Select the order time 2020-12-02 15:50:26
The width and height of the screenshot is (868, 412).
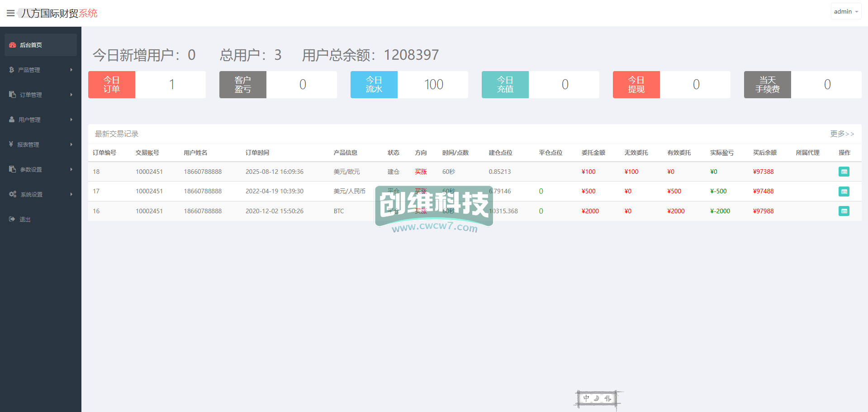[x=275, y=211]
